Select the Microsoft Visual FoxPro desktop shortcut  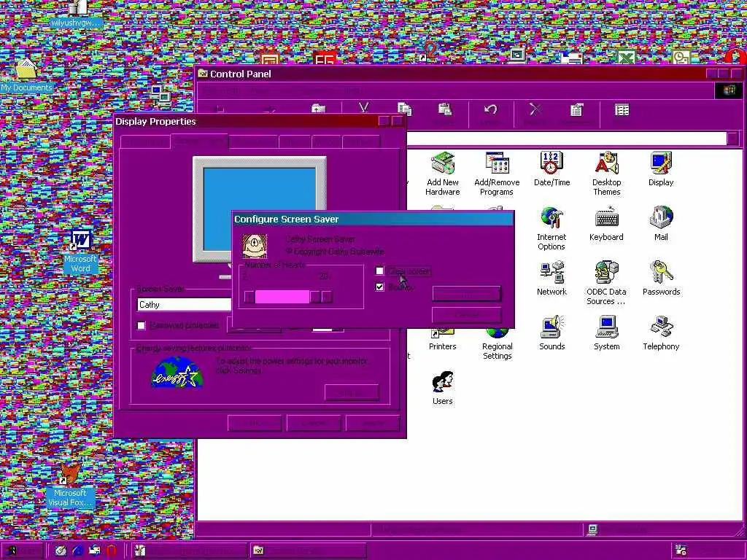pos(70,486)
